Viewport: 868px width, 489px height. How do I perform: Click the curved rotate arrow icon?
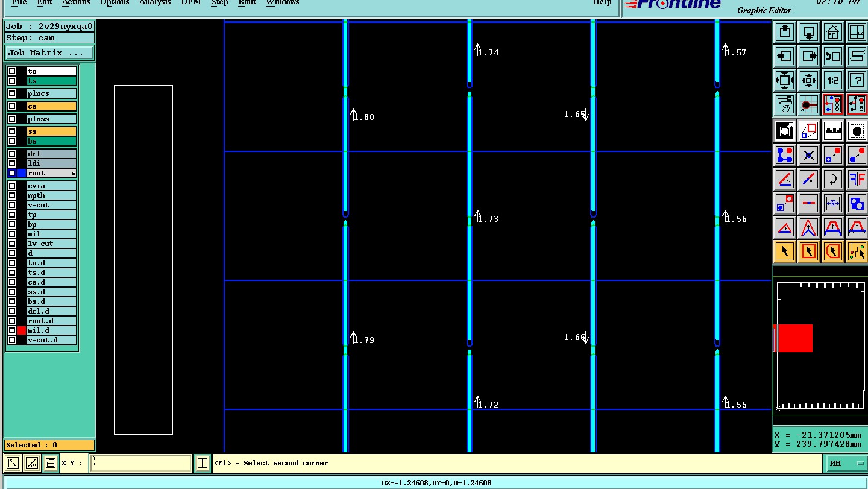[x=832, y=179]
